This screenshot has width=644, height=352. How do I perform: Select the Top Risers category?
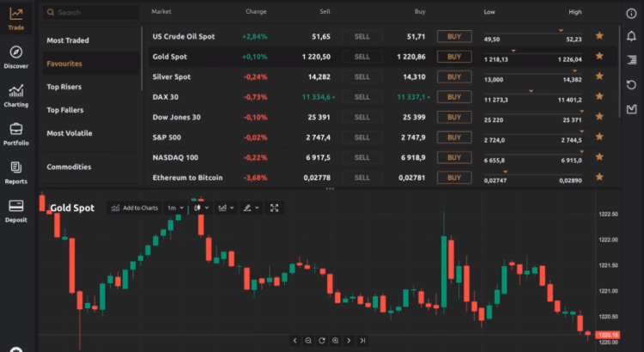tap(70, 87)
